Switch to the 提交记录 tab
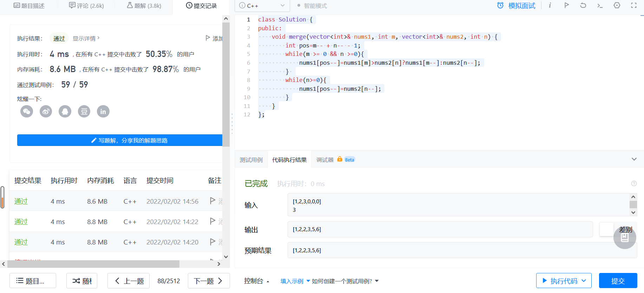The image size is (644, 293). (201, 6)
